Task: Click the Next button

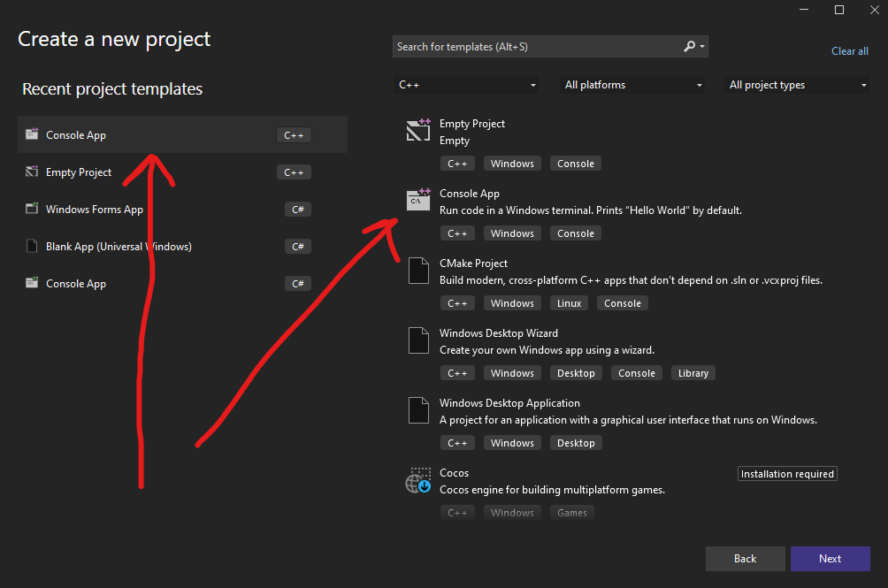Action: (x=830, y=559)
